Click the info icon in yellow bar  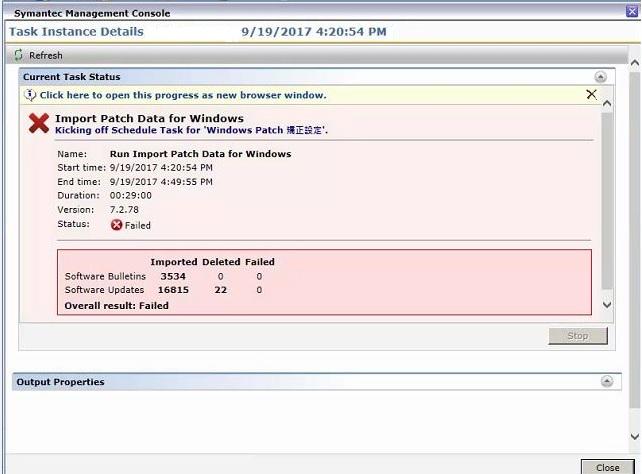pos(30,95)
